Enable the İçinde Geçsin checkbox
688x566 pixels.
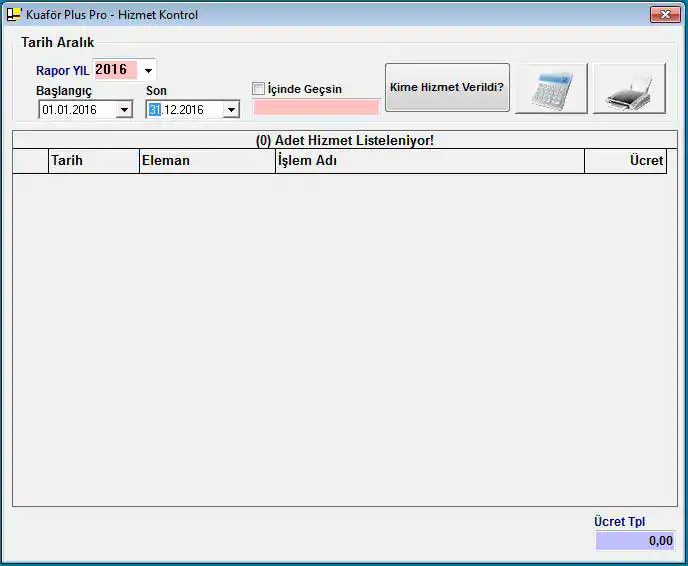(x=259, y=89)
